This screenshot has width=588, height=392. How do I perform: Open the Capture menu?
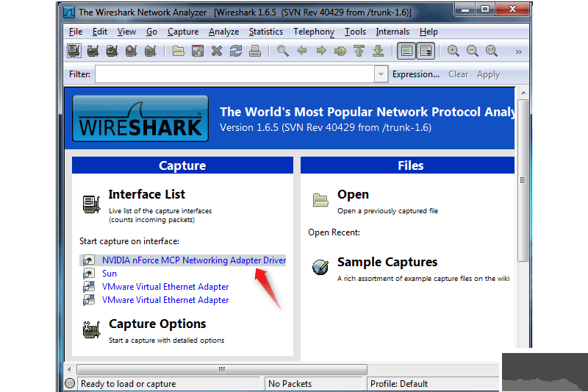(183, 32)
